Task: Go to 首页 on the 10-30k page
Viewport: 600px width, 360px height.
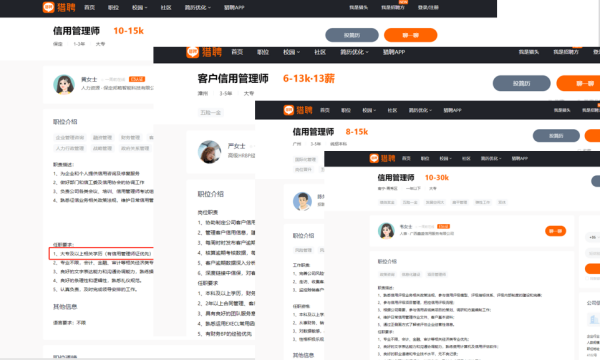Action: [406, 158]
